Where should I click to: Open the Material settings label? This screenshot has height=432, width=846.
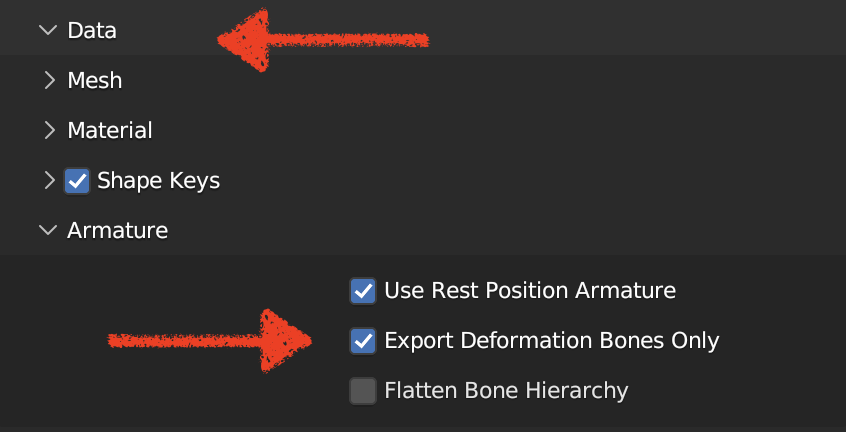110,130
